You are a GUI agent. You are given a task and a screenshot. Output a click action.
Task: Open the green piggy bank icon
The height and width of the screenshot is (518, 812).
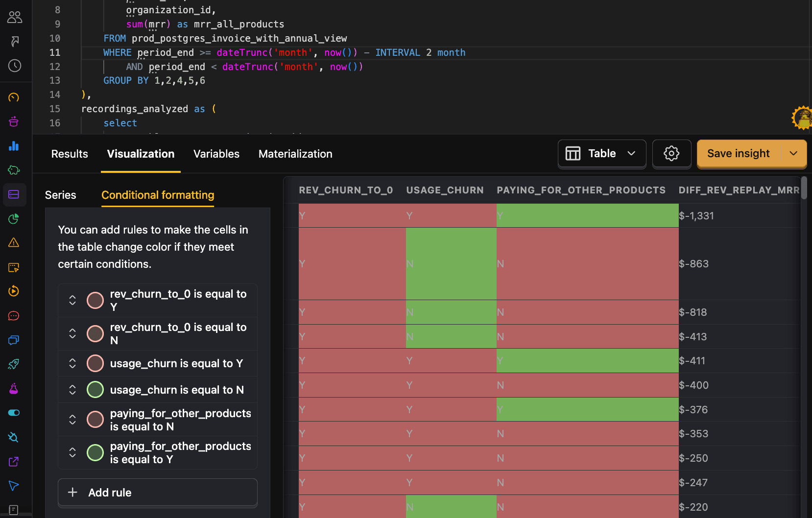click(x=14, y=170)
